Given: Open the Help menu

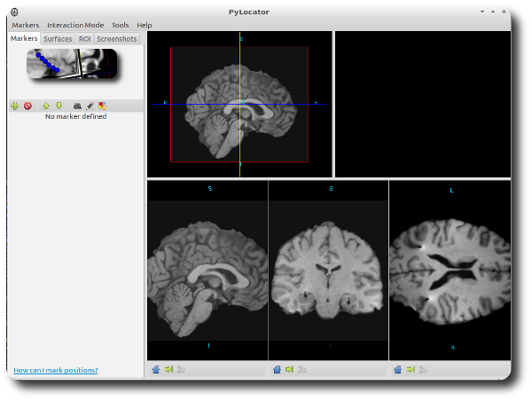Looking at the screenshot, I should [x=145, y=25].
